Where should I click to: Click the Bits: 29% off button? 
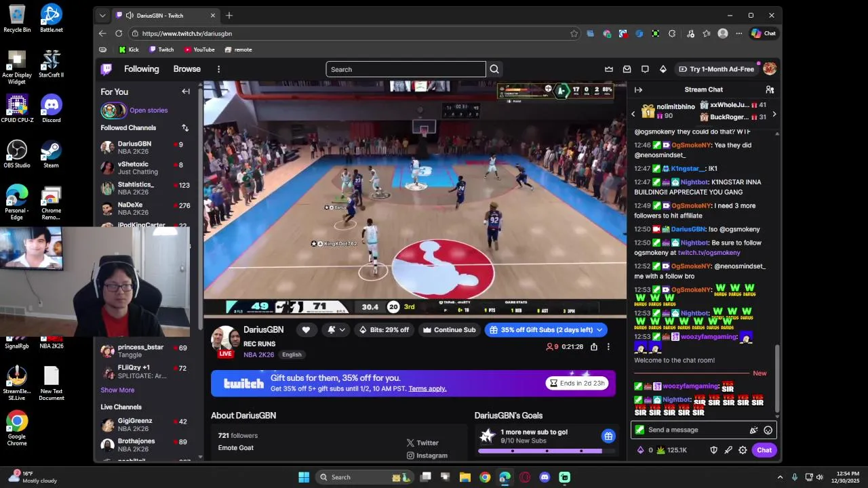[x=384, y=330]
